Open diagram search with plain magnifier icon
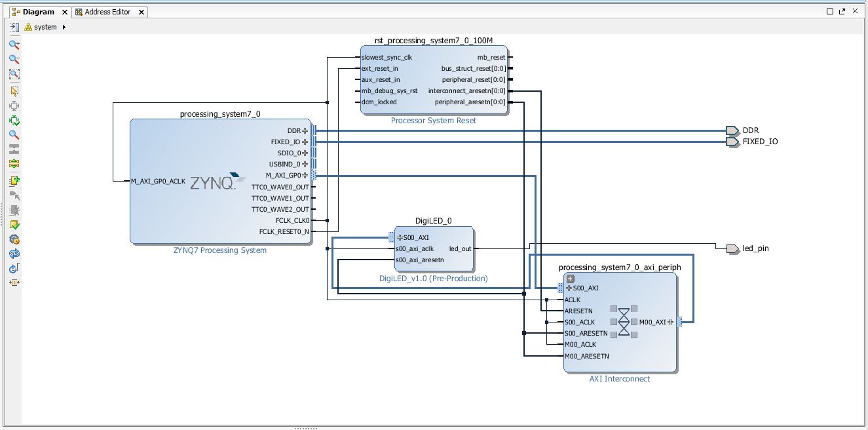Screen dimensions: 868x430 [14, 135]
